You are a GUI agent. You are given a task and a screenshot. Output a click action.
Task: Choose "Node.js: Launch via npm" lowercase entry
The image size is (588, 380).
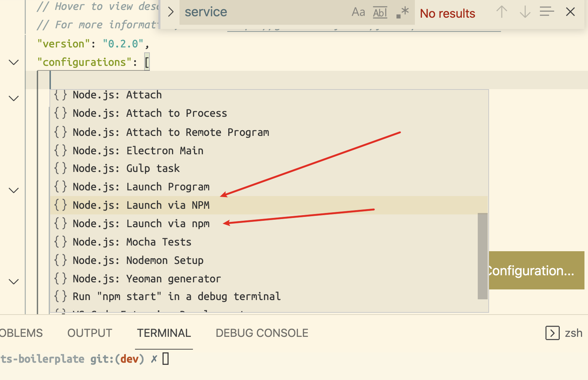click(141, 224)
